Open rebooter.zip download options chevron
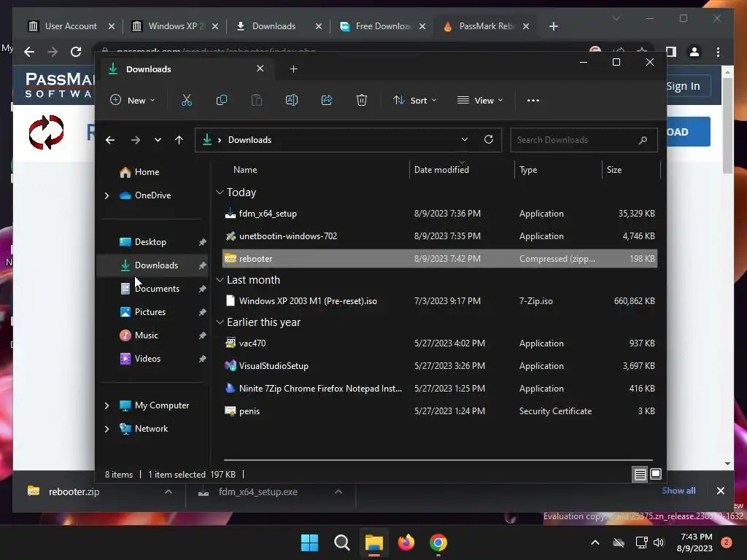Screen dimensions: 747x560 [x=169, y=491]
